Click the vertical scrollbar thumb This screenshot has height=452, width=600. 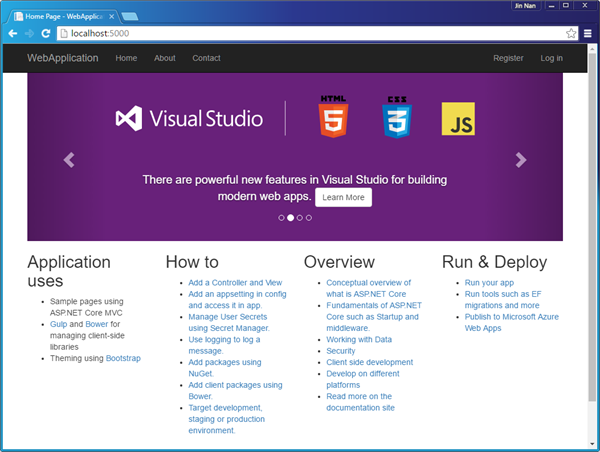click(592, 227)
